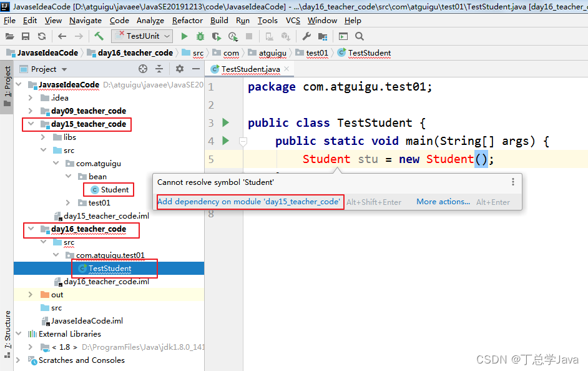Screen dimensions: 588x371
Task: Open the Build menu
Action: coord(219,20)
